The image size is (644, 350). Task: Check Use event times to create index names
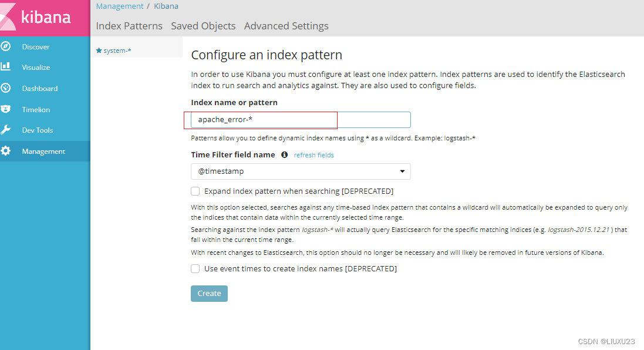(195, 268)
